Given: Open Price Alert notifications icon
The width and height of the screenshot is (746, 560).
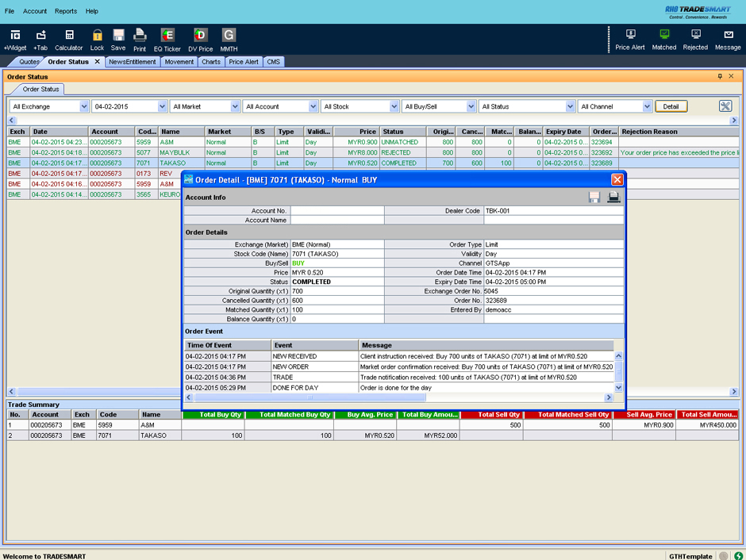Looking at the screenshot, I should click(630, 40).
